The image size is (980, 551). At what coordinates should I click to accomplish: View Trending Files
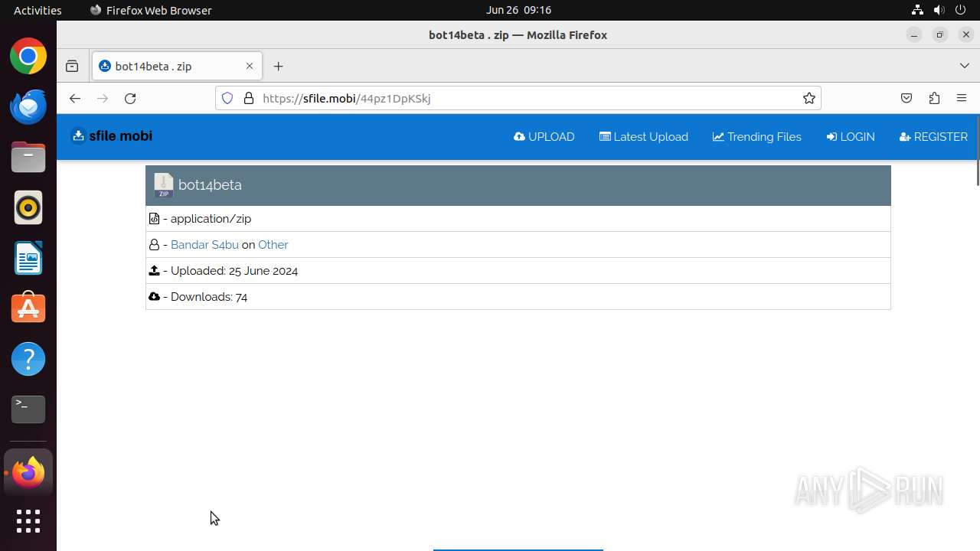[756, 137]
